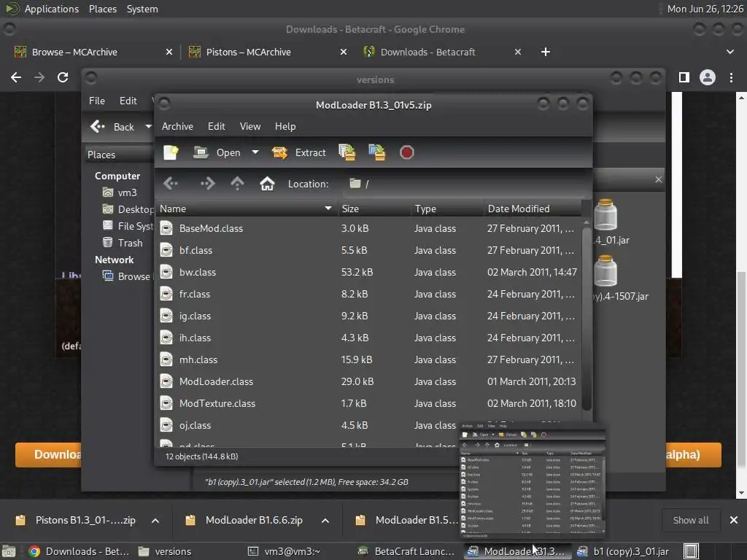Toggle the Chrome side panel icon

coord(684,77)
